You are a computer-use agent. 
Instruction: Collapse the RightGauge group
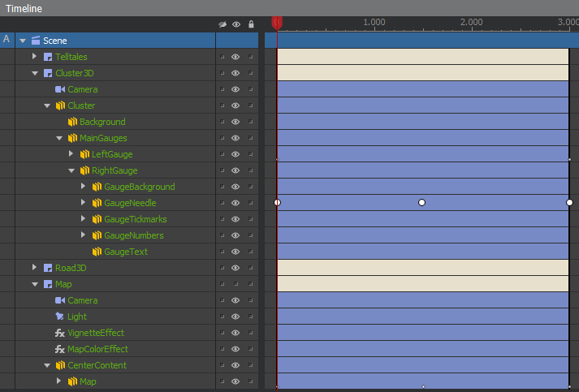coord(71,170)
